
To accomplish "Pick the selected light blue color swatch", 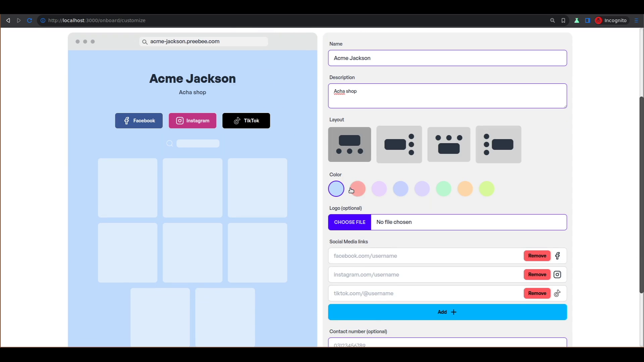I will (336, 189).
